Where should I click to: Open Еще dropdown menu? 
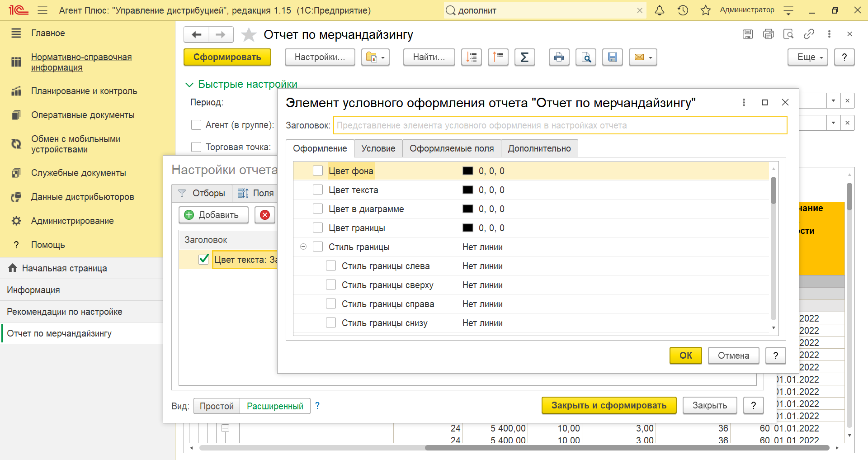click(807, 57)
